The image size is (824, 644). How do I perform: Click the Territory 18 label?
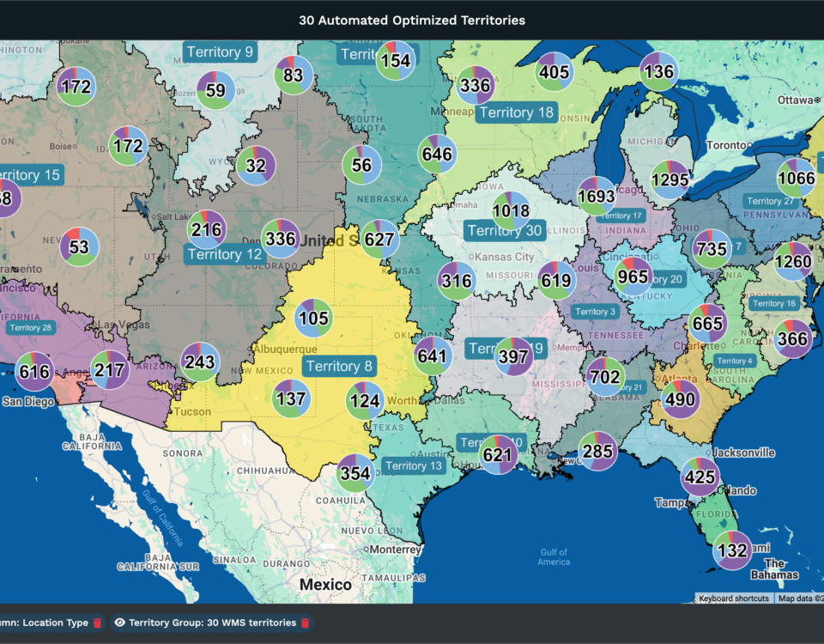(x=516, y=112)
